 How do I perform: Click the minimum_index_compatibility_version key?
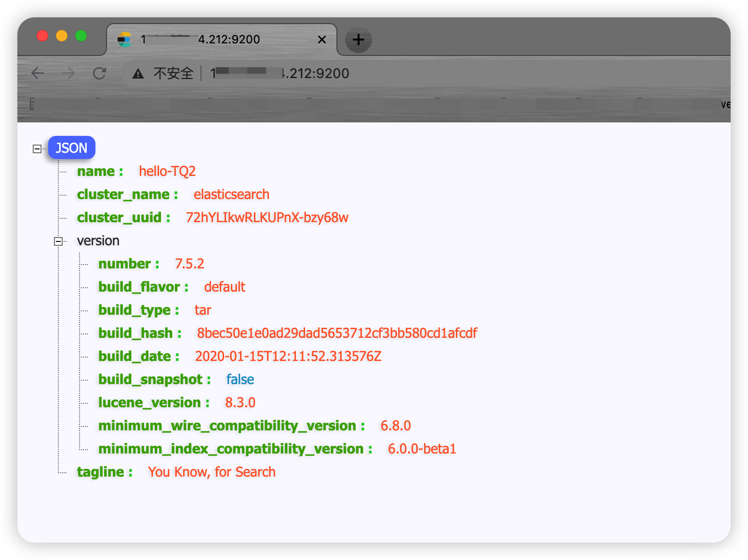[235, 449]
